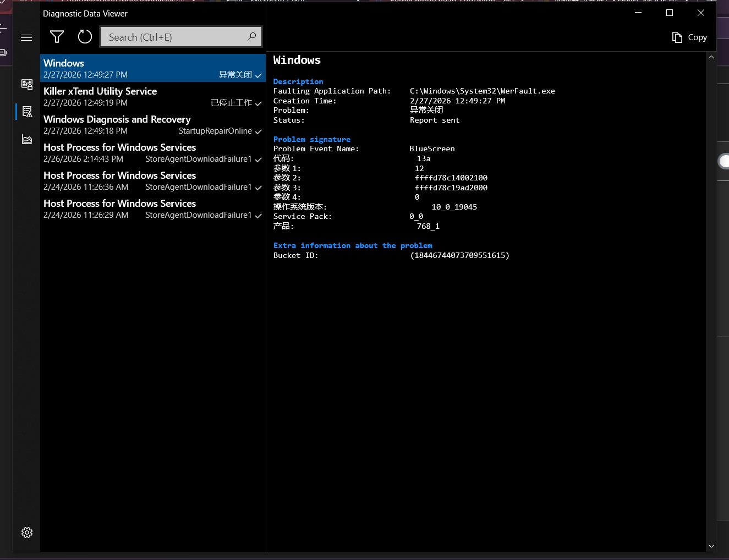Select Windows Diagnosis and Recovery report

coord(153,124)
